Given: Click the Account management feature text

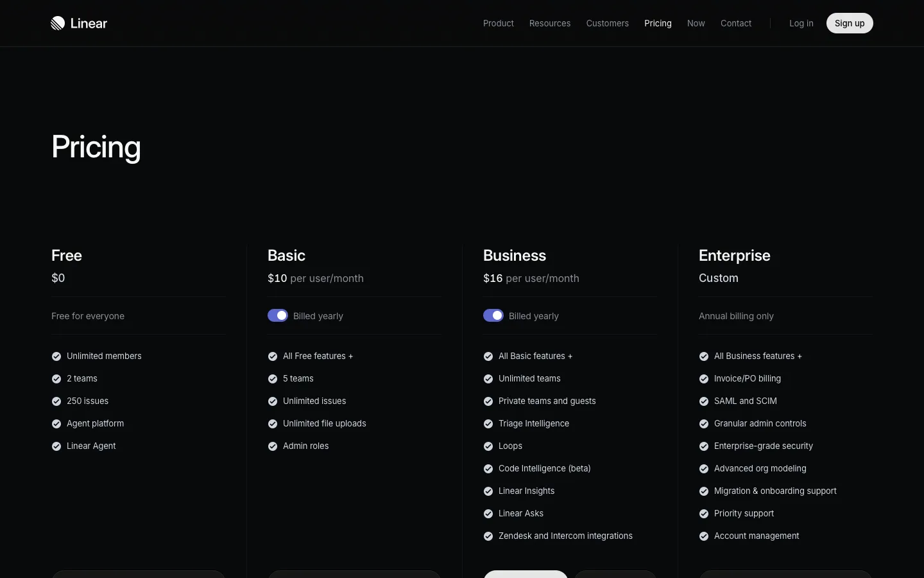Looking at the screenshot, I should pyautogui.click(x=757, y=536).
